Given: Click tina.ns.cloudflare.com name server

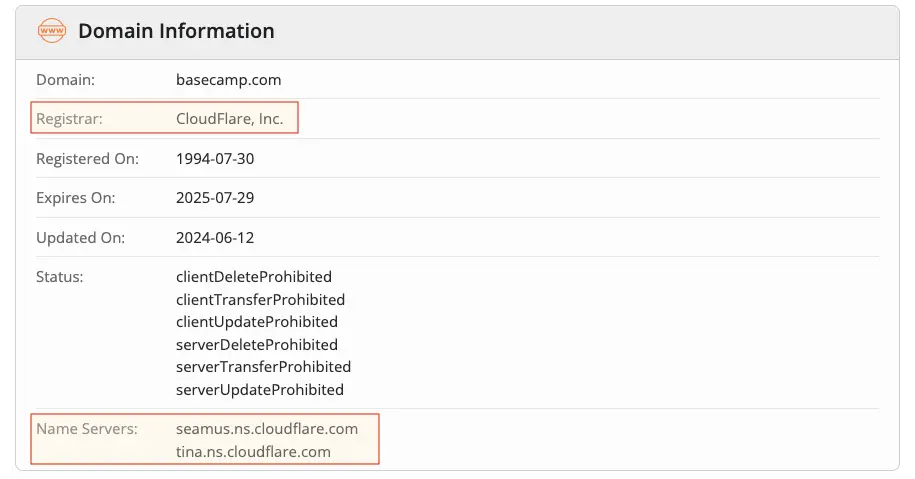Looking at the screenshot, I should pos(253,452).
